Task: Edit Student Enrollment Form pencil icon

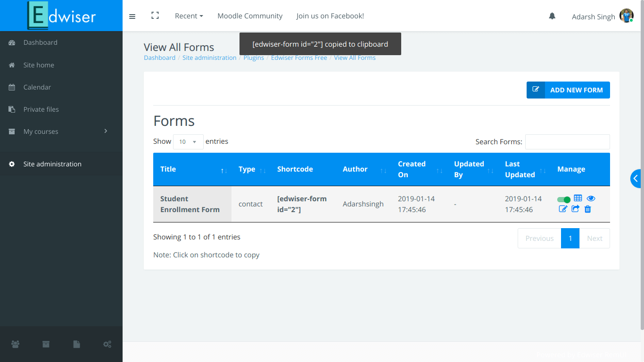Action: [x=563, y=209]
